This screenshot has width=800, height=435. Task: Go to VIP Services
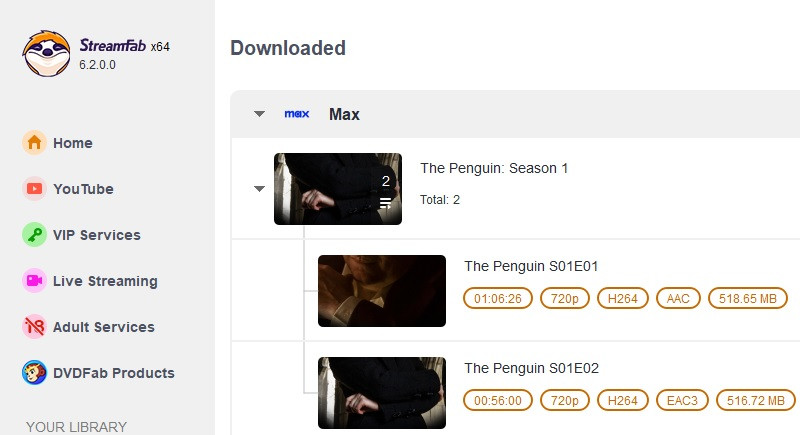[x=96, y=235]
